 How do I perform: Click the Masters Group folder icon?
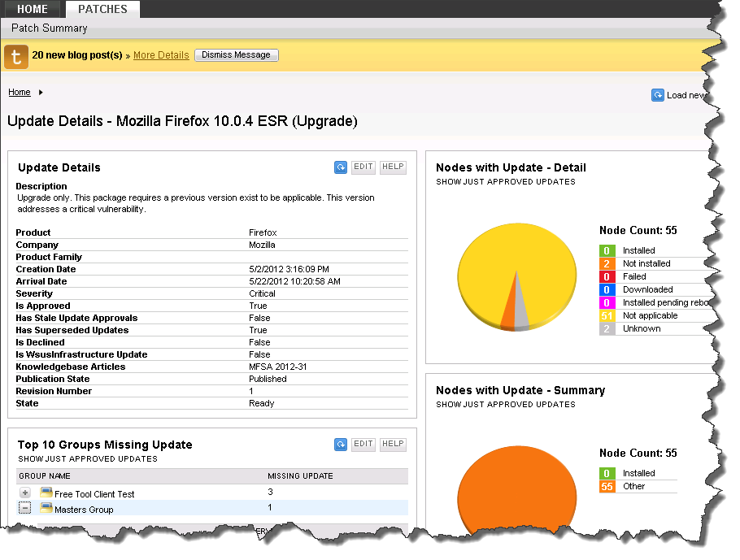[x=46, y=508]
